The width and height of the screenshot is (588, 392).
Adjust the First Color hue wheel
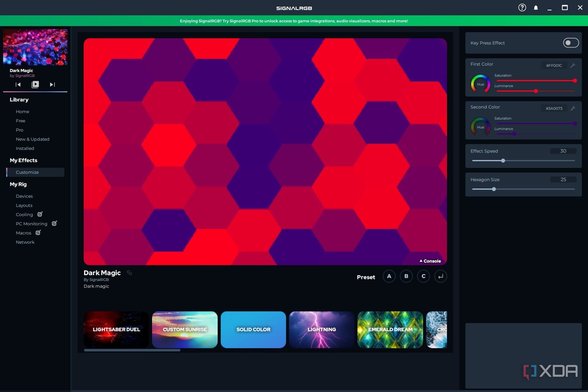(x=480, y=83)
